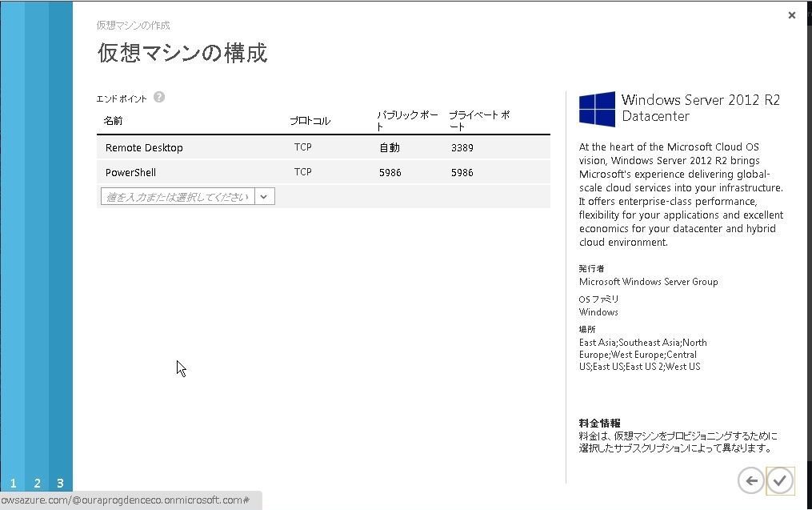Screen dimensions: 812x510
Task: Click the checkmark complete button
Action: (x=780, y=481)
